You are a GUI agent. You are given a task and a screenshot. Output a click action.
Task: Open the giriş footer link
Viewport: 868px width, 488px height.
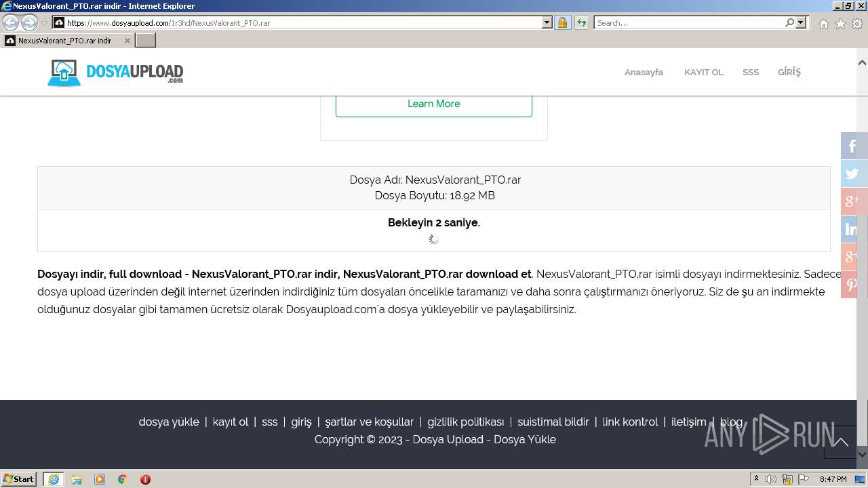click(x=301, y=422)
